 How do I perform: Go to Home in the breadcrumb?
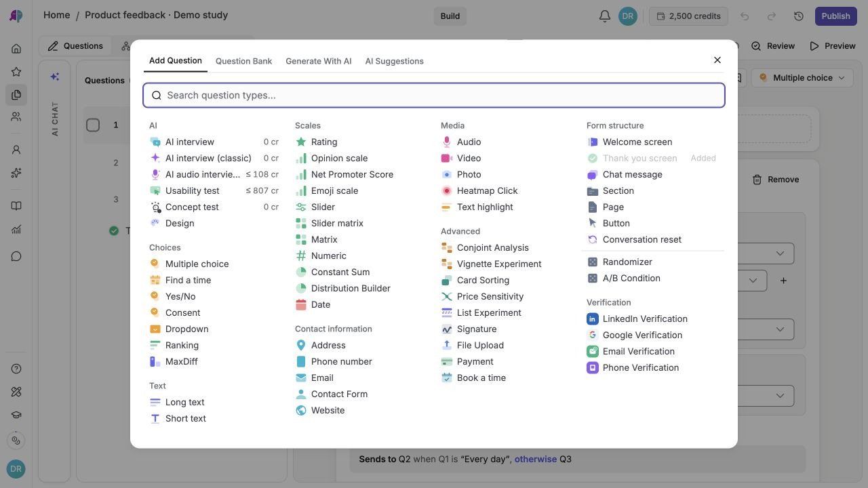point(57,15)
